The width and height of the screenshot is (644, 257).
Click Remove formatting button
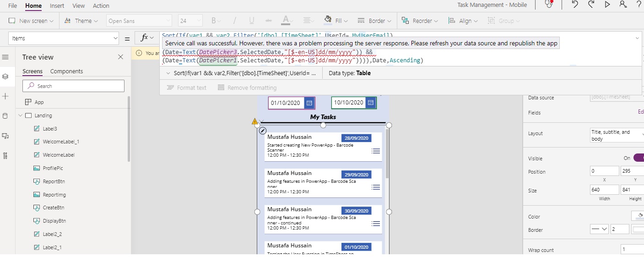tap(247, 87)
